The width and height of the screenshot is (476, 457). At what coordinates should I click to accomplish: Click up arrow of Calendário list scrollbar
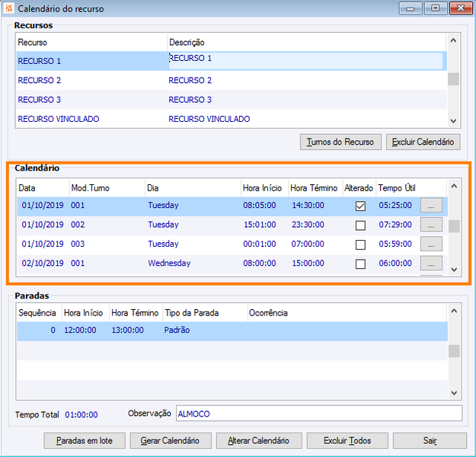click(454, 186)
